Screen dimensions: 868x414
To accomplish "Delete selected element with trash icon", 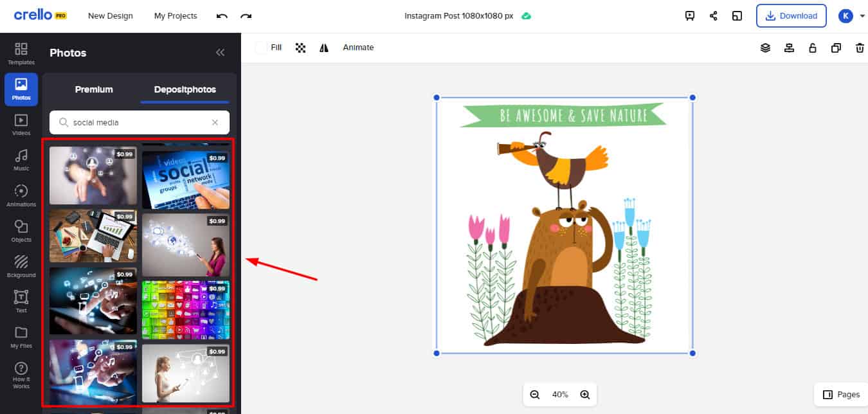I will click(860, 48).
